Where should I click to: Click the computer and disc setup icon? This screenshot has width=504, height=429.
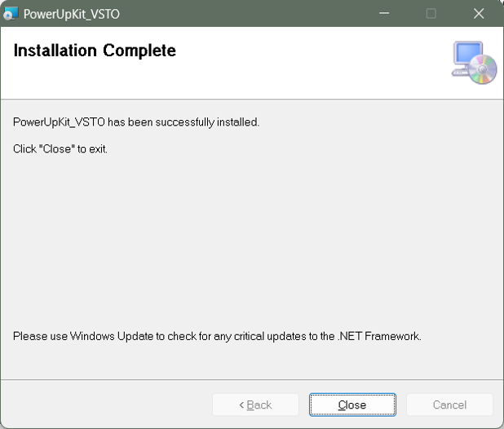[x=474, y=62]
